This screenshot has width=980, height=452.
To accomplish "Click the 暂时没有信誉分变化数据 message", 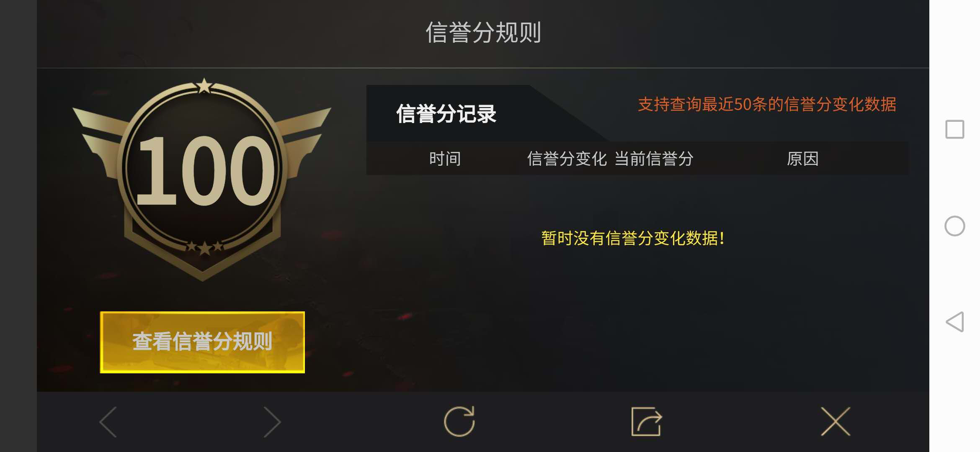I will click(x=633, y=238).
